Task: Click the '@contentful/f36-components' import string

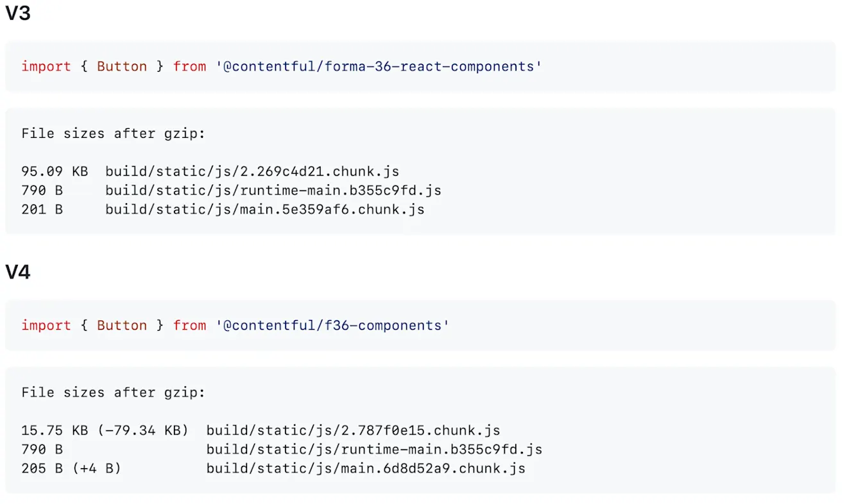Action: 332,326
